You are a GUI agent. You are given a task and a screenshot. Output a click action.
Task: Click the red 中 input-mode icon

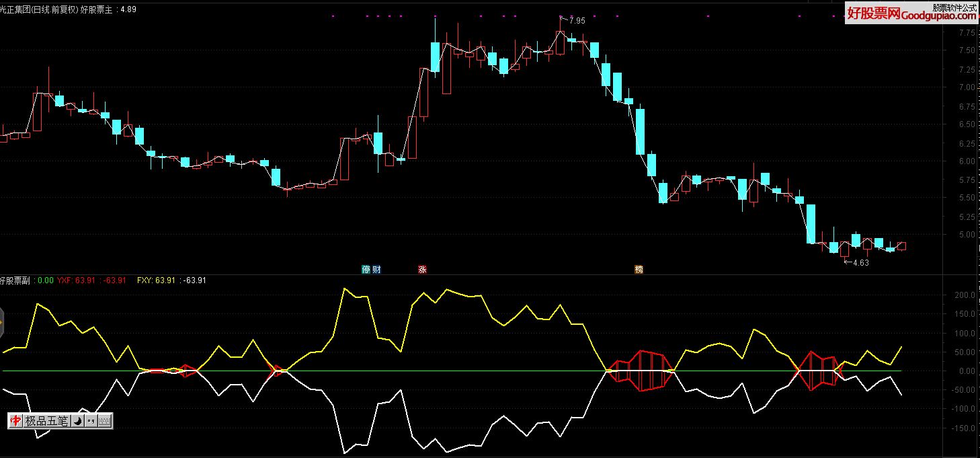coord(15,421)
